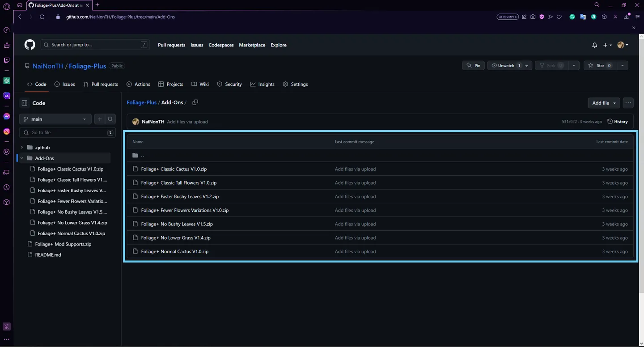Click the heart bookmark icon in address bar

tap(559, 17)
